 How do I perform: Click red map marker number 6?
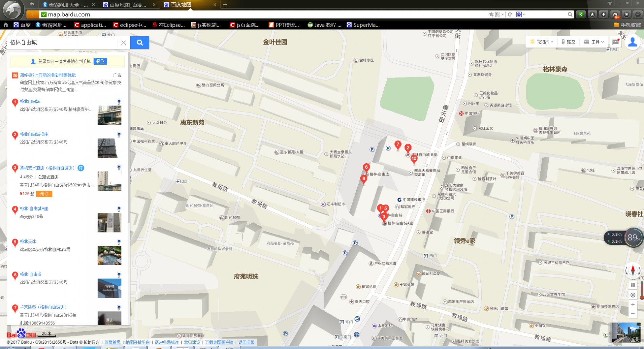click(x=366, y=167)
